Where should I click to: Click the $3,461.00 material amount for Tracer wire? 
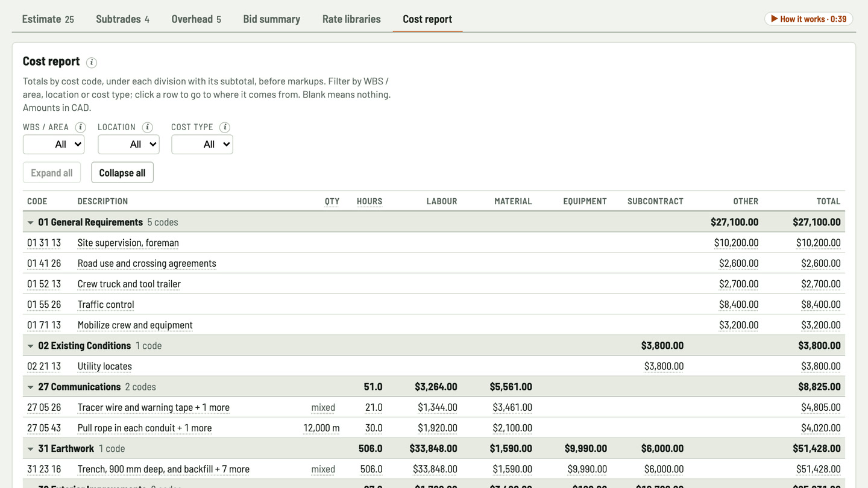click(x=512, y=407)
